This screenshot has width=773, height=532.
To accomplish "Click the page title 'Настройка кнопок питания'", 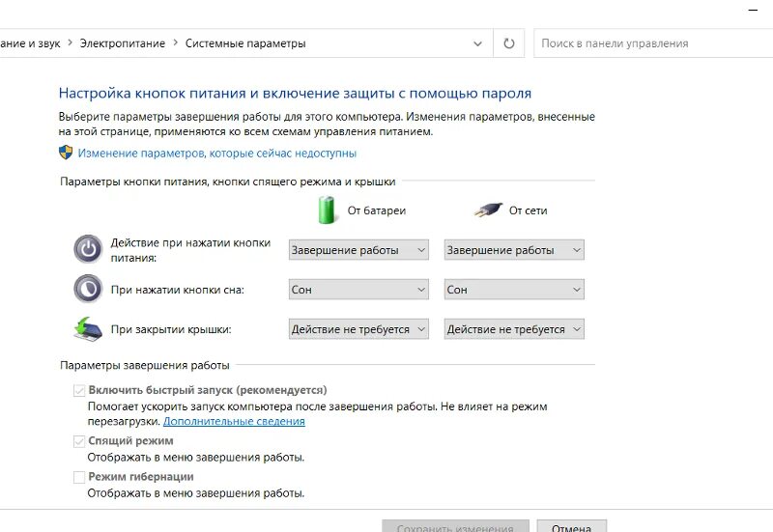I will click(295, 93).
